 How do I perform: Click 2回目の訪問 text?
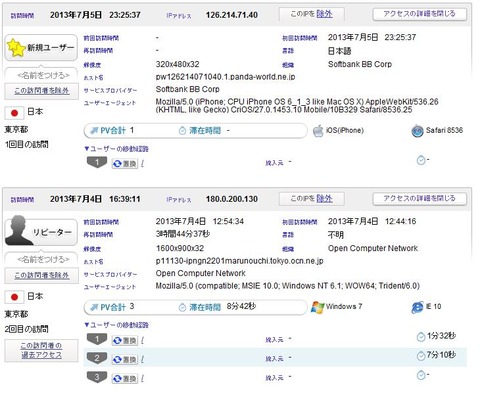tap(27, 329)
